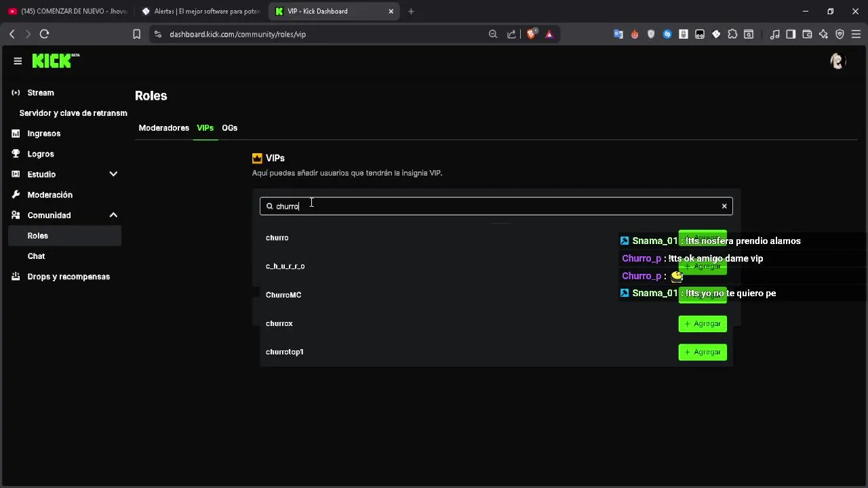Image resolution: width=868 pixels, height=488 pixels.
Task: Click the VIP user search field
Action: pos(496,206)
